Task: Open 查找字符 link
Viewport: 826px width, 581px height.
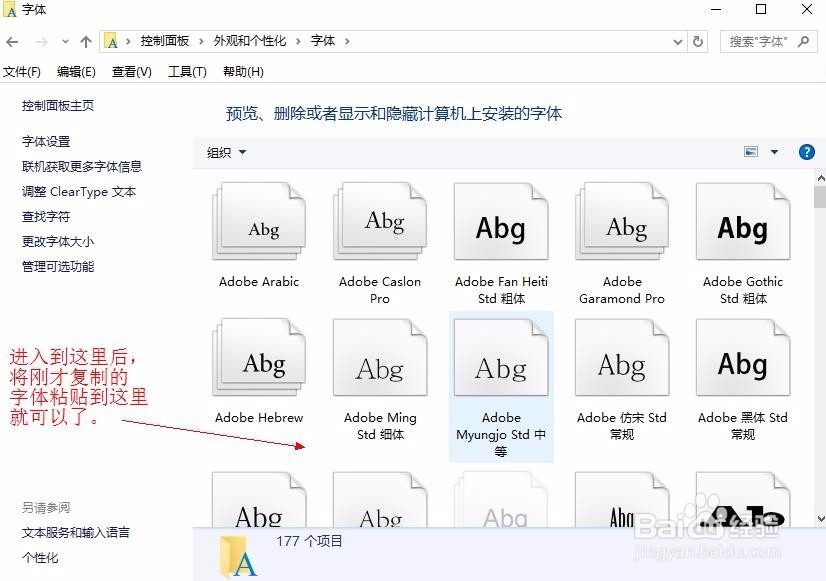Action: coord(46,216)
